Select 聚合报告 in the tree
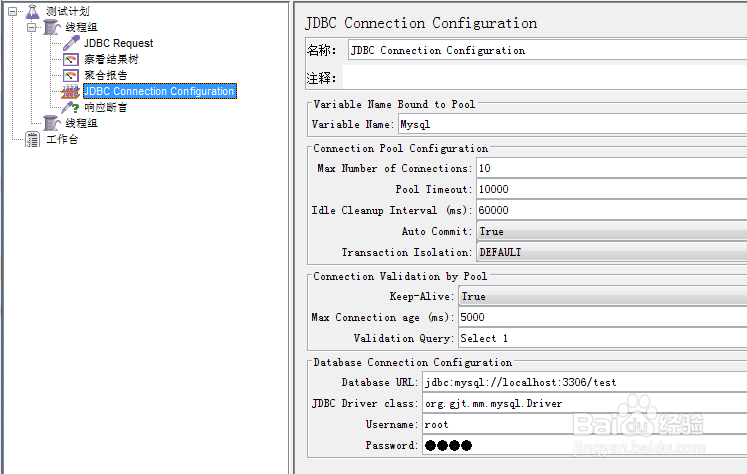Image resolution: width=747 pixels, height=474 pixels. pos(106,75)
